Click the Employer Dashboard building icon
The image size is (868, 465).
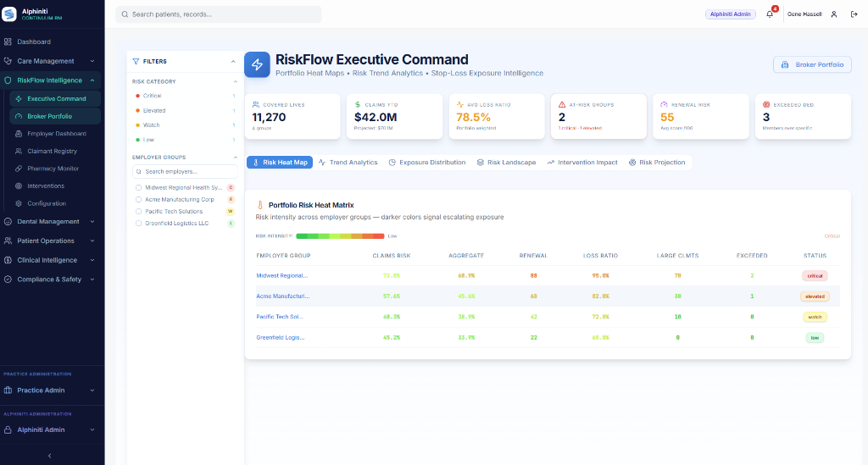point(19,134)
